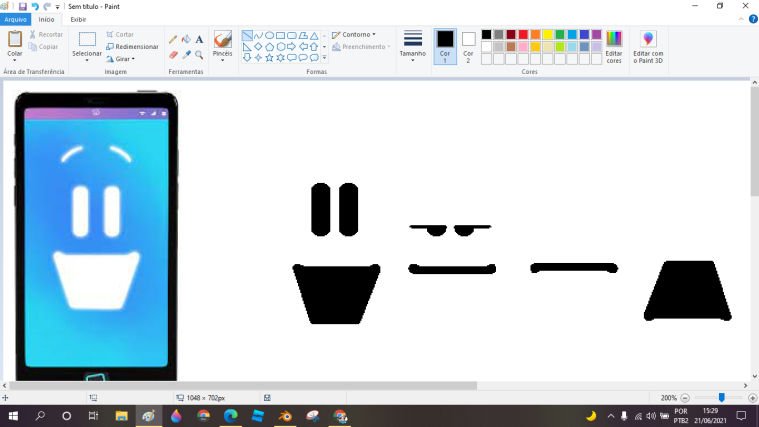This screenshot has width=759, height=427.
Task: Activate Cor 2 background color
Action: pyautogui.click(x=468, y=46)
